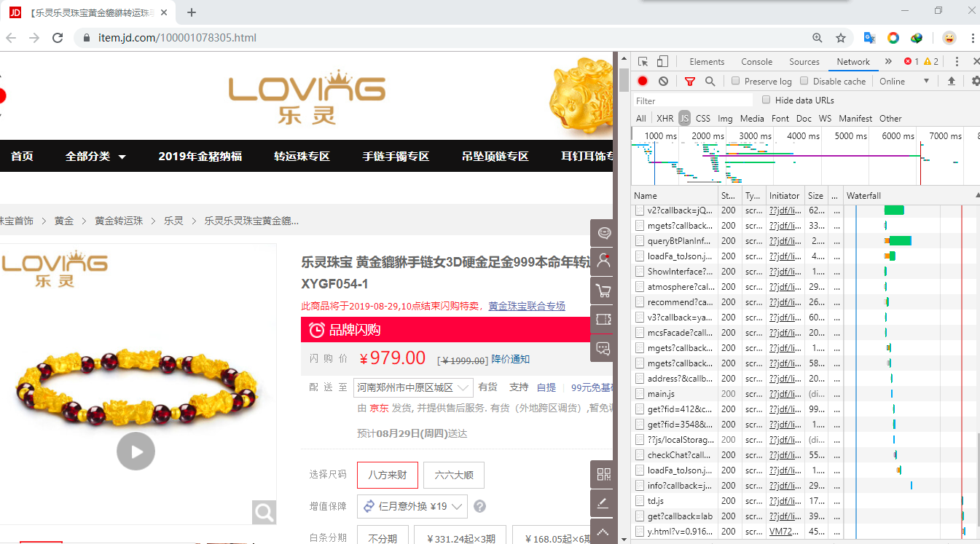
Task: Click the question mark help icon
Action: click(x=479, y=506)
